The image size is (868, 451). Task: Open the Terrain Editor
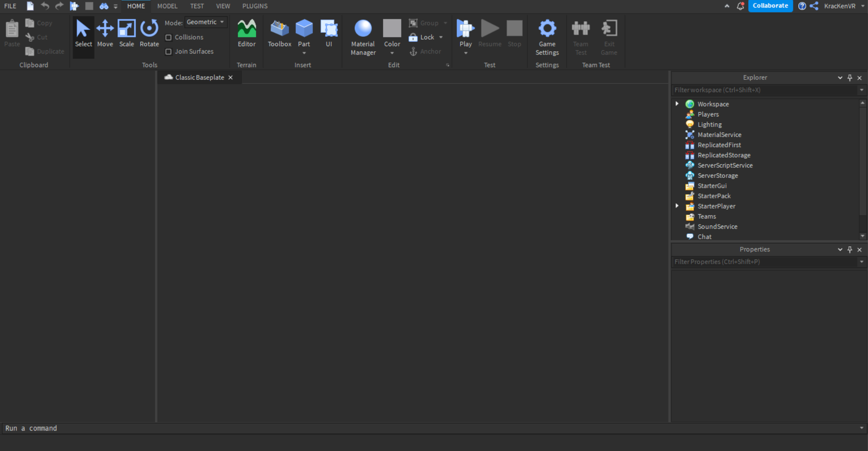pyautogui.click(x=246, y=33)
